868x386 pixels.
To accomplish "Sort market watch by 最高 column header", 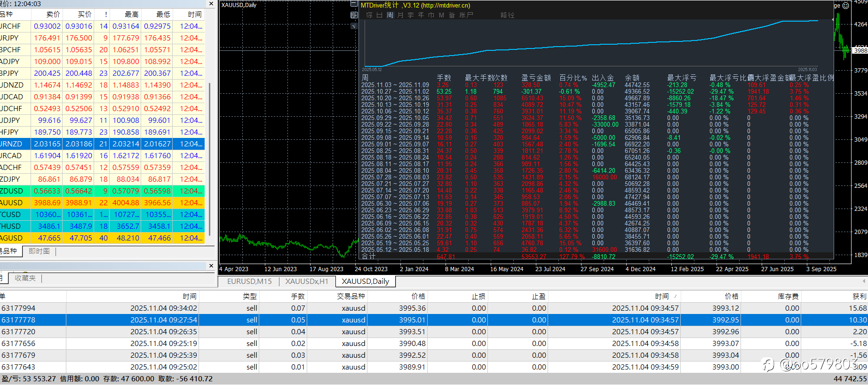I will pos(131,15).
